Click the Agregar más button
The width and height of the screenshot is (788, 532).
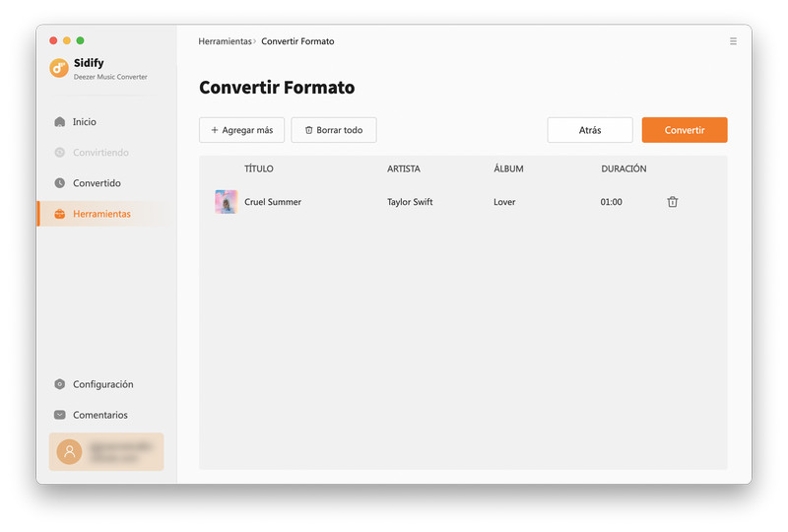pyautogui.click(x=241, y=130)
